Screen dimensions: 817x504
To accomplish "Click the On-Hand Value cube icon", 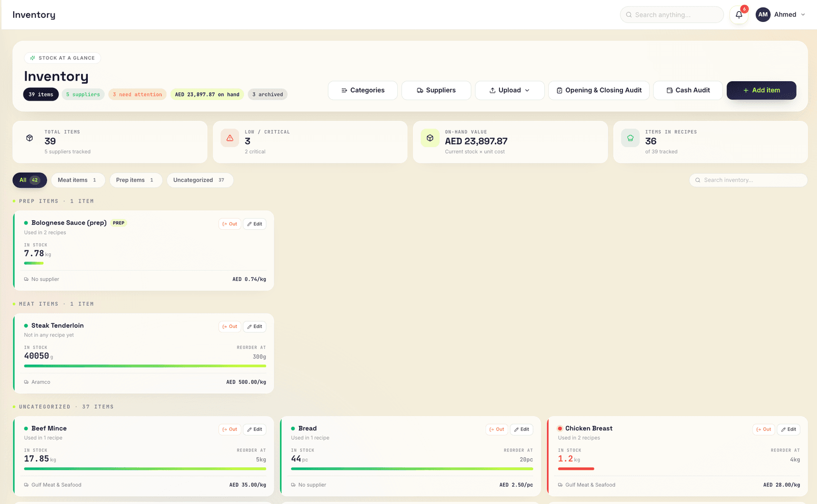I will [x=430, y=138].
